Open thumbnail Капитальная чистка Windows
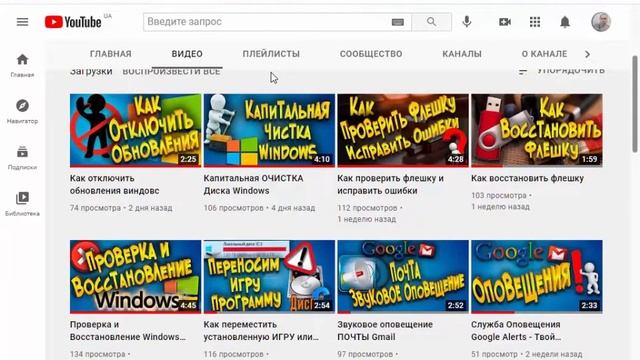The width and height of the screenshot is (640, 360). [x=269, y=131]
